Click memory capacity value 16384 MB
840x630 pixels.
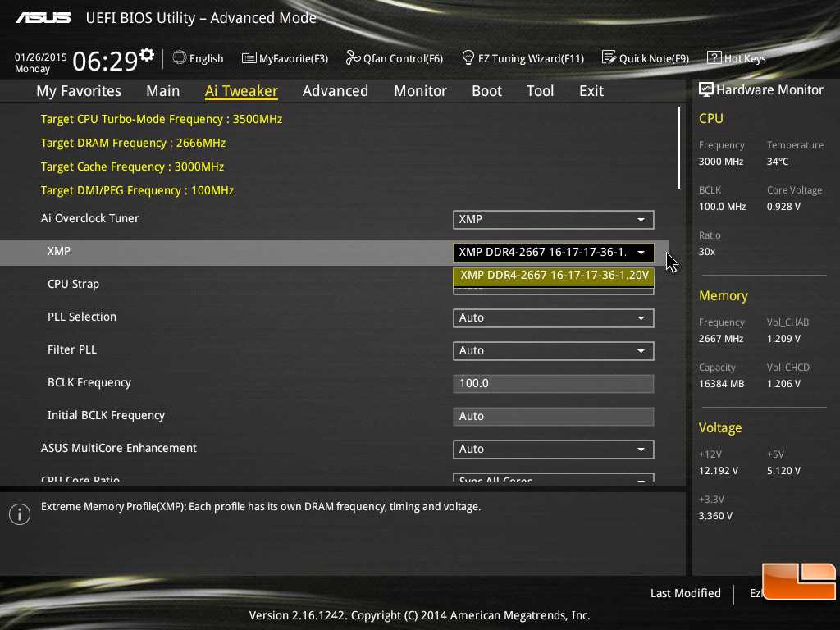coord(721,384)
